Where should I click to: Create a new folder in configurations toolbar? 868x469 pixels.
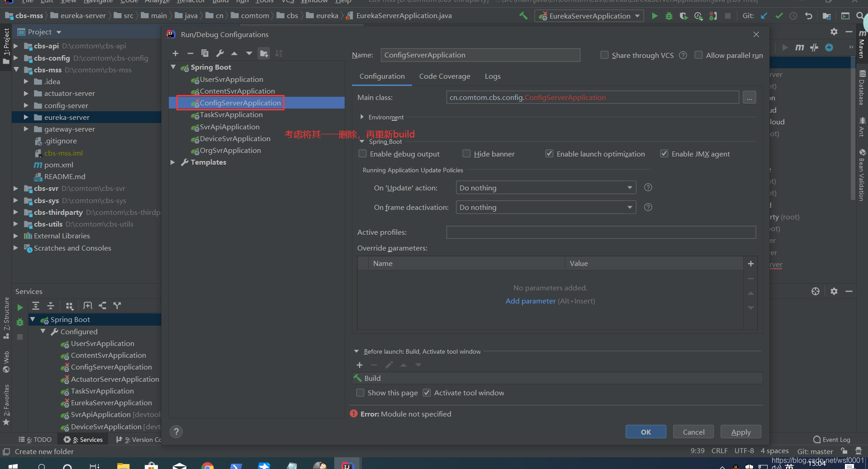264,53
